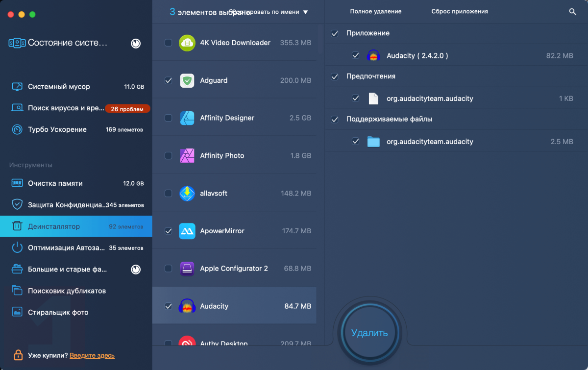Image resolution: width=588 pixels, height=370 pixels.
Task: Click the padlock icon near purchase prompt
Action: tap(18, 354)
